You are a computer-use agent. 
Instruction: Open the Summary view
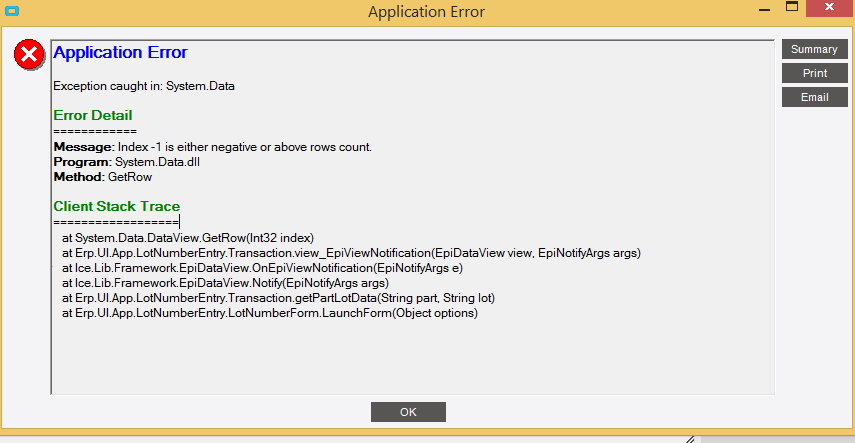coord(814,49)
